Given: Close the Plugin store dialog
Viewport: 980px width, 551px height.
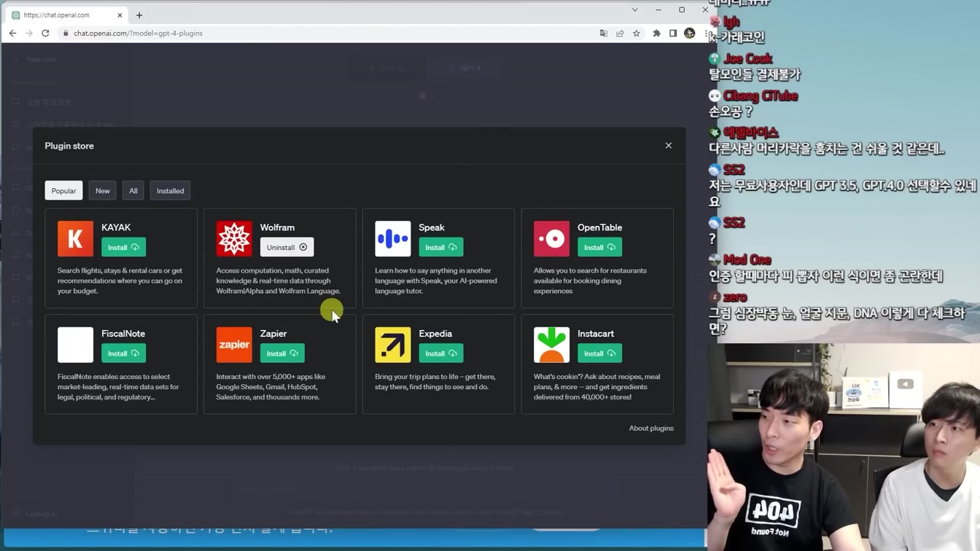Looking at the screenshot, I should (x=669, y=146).
